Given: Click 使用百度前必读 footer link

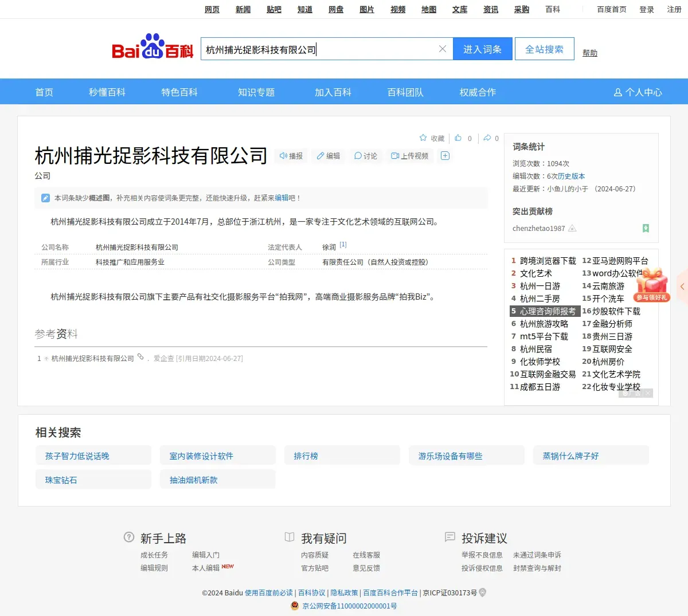Looking at the screenshot, I should tap(269, 593).
